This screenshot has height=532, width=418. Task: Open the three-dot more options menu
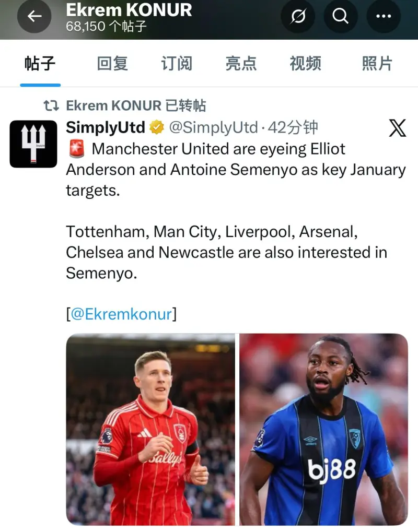(384, 16)
